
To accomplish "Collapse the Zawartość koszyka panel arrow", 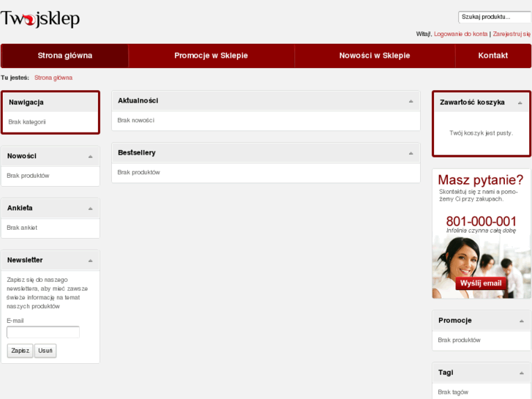I will point(520,102).
